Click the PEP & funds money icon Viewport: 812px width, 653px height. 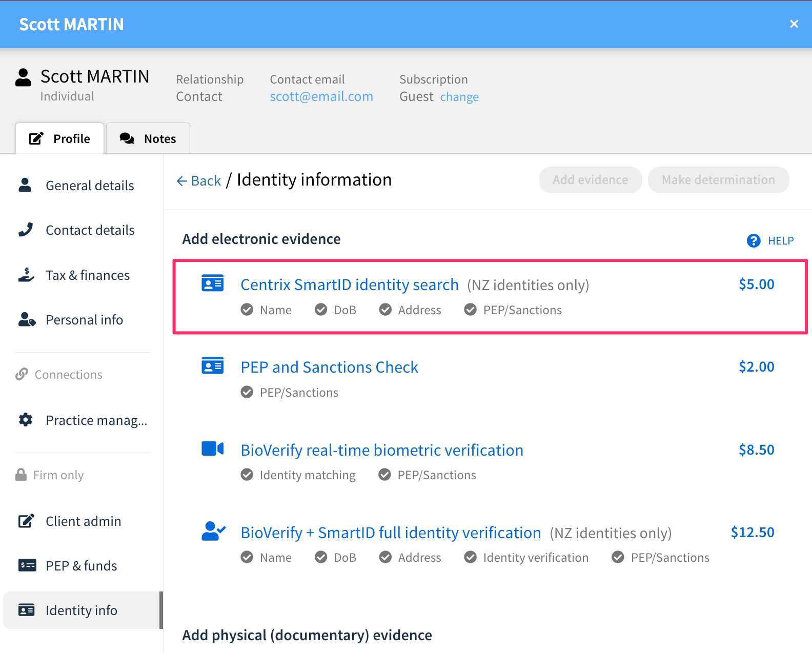(x=27, y=565)
